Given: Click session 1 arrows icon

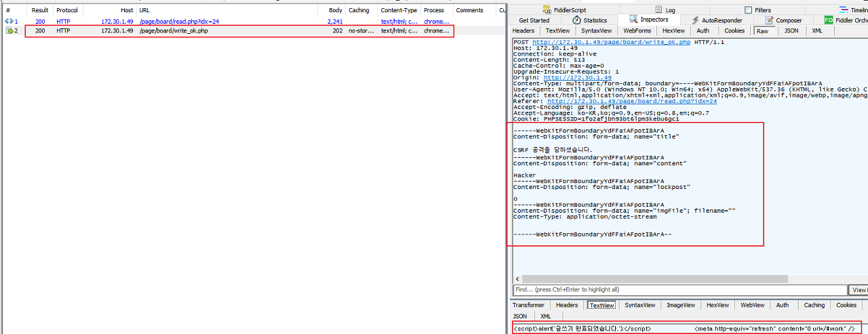Looking at the screenshot, I should coord(9,22).
